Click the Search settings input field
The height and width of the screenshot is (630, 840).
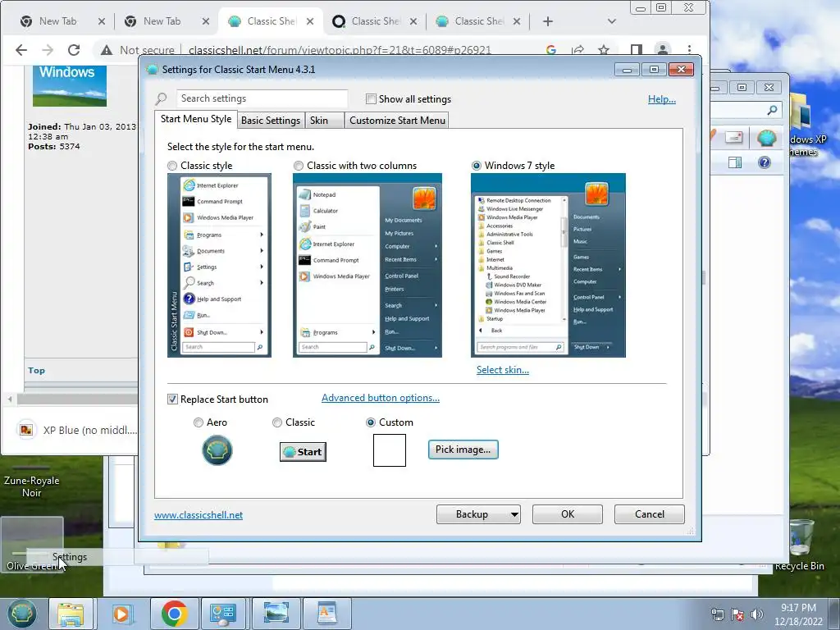pos(262,98)
